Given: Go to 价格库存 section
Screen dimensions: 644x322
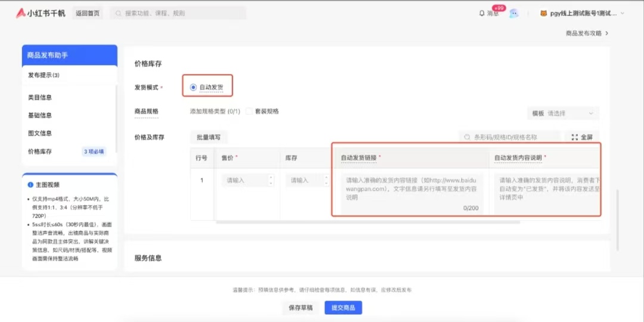Looking at the screenshot, I should coord(40,151).
